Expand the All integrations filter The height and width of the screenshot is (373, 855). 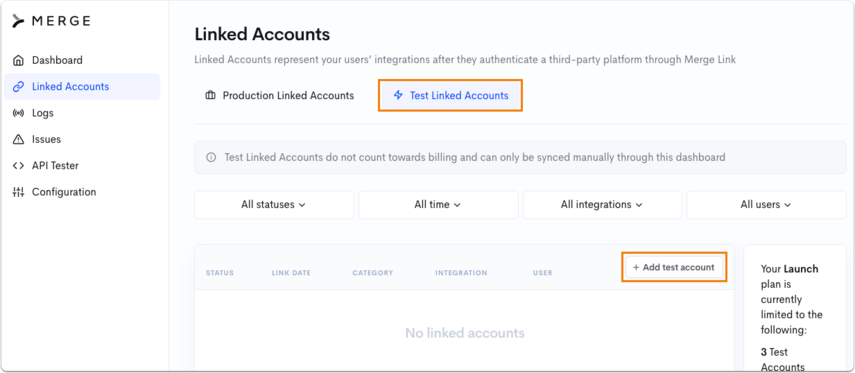tap(602, 204)
